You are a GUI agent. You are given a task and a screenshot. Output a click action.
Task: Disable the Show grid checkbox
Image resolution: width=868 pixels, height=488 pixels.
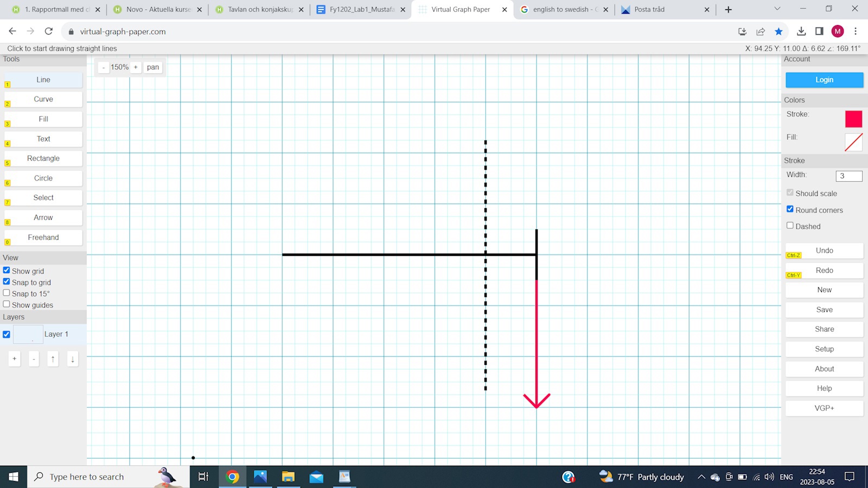7,270
